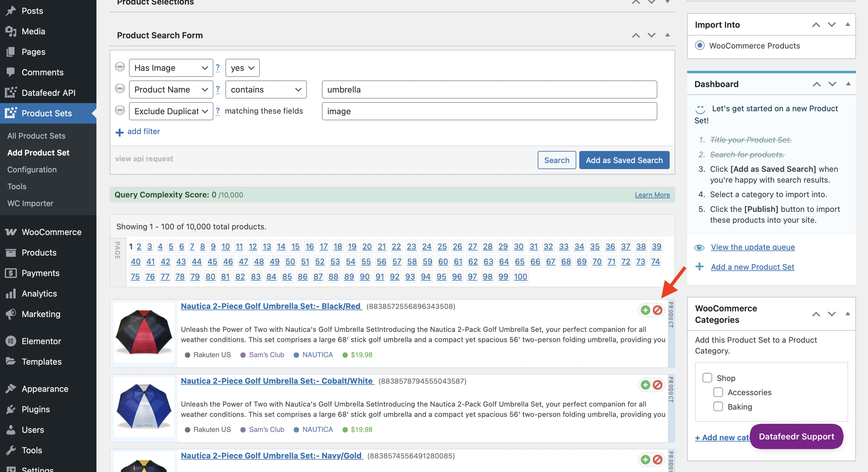Add Nautica Navy/Gold umbrella to the set
868x472 pixels.
point(645,460)
